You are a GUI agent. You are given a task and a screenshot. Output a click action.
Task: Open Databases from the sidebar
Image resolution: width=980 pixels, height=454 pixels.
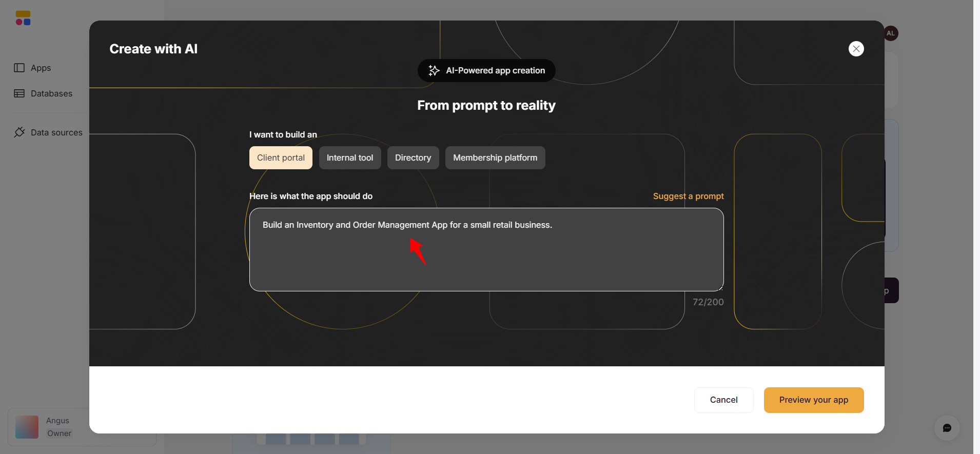43,93
